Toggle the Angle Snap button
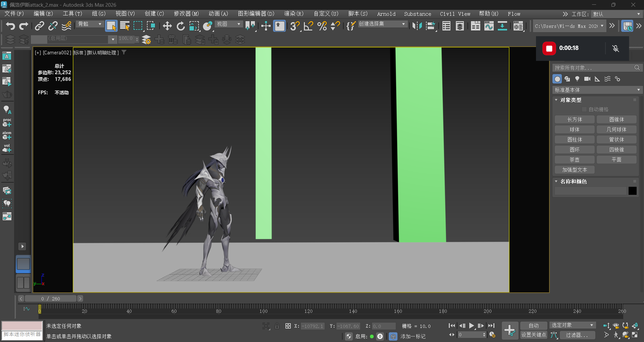 (308, 26)
